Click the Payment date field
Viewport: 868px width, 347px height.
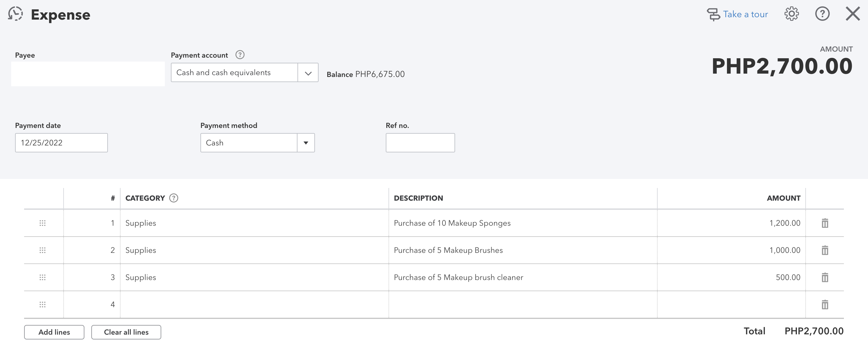61,143
